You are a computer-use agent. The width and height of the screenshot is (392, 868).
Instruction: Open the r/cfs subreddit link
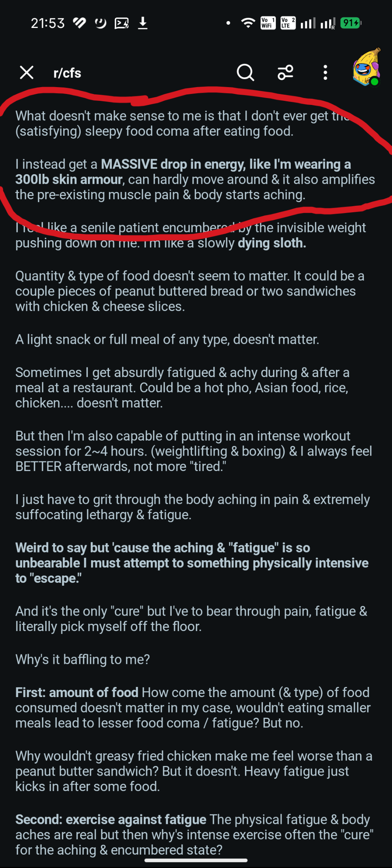pos(67,73)
